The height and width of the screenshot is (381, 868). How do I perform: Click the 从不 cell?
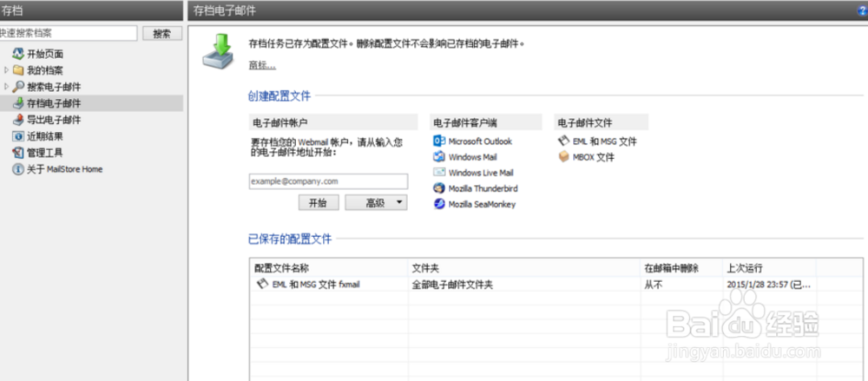pyautogui.click(x=653, y=285)
